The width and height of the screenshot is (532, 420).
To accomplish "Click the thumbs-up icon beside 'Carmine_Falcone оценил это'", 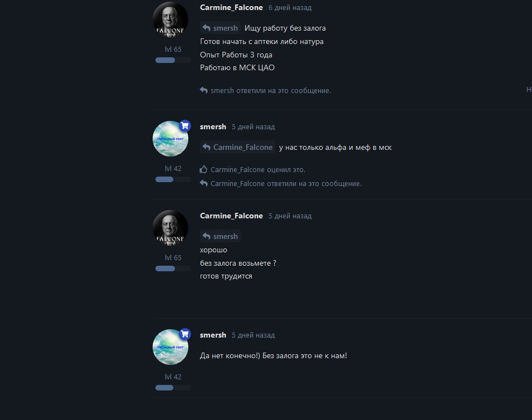I will click(203, 169).
